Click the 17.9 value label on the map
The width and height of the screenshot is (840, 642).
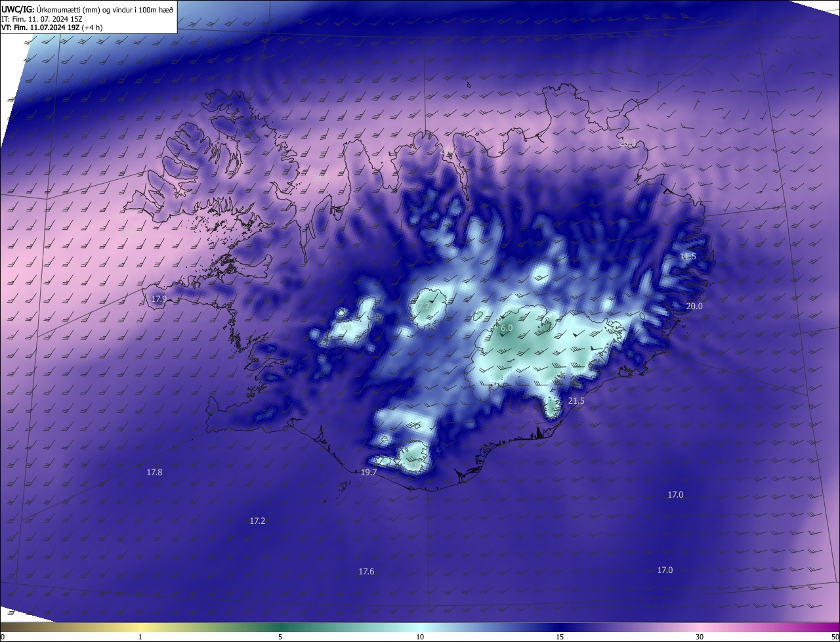tap(159, 299)
